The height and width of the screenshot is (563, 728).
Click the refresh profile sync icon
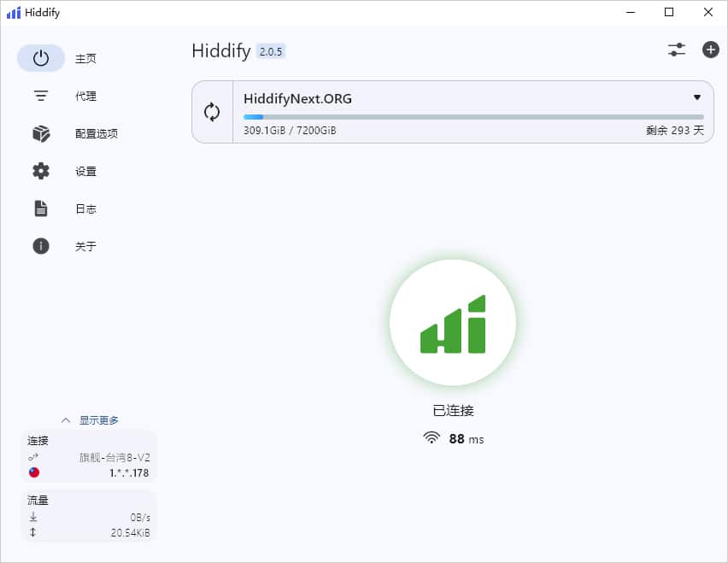212,112
